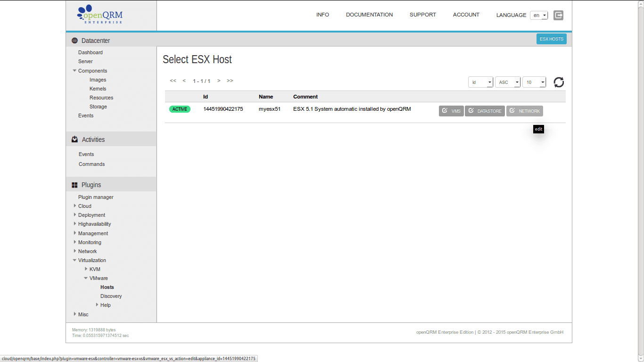644x362 pixels.
Task: Open Server in Datacenter
Action: tap(85, 61)
